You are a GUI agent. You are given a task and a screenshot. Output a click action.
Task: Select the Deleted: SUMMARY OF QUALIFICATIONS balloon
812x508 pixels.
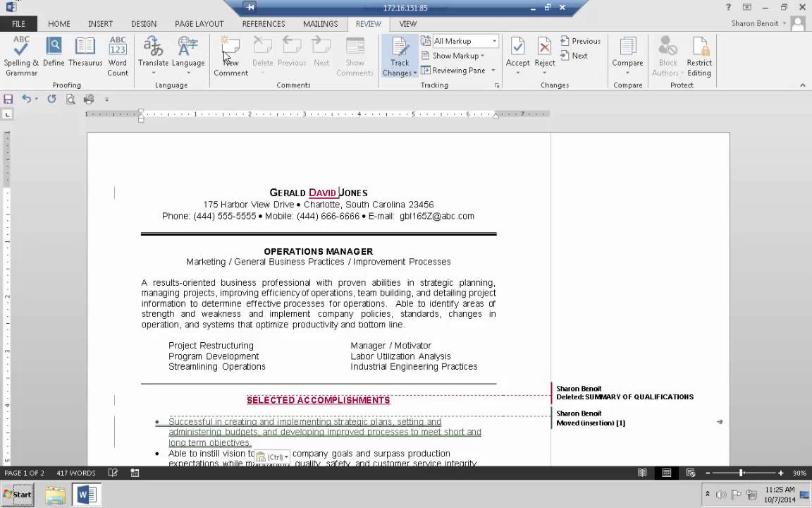tap(625, 393)
